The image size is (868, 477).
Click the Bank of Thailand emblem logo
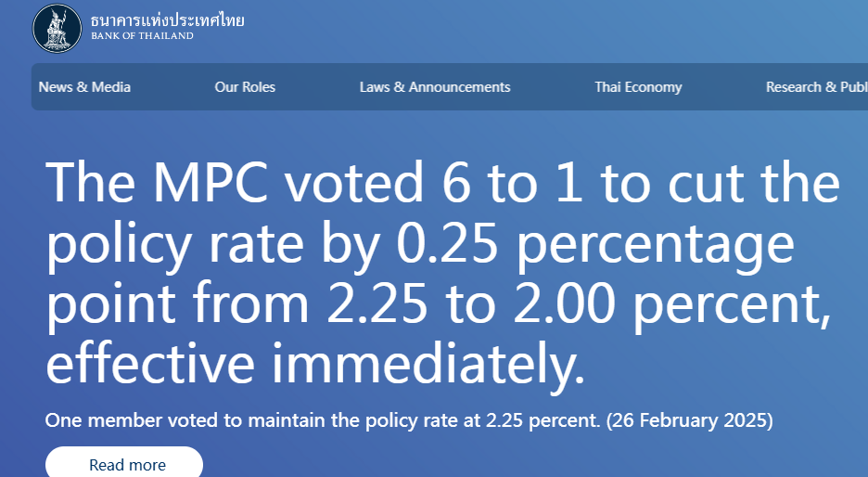coord(57,28)
